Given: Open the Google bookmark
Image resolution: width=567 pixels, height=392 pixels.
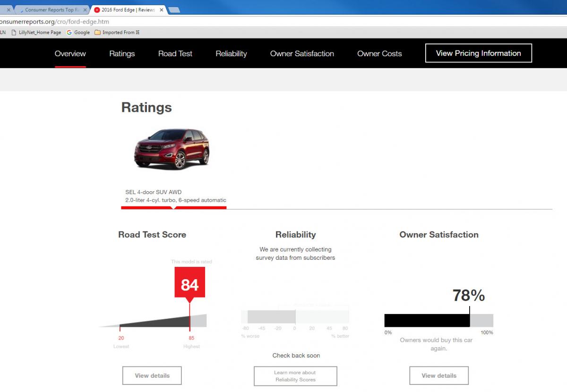Looking at the screenshot, I should pos(78,33).
